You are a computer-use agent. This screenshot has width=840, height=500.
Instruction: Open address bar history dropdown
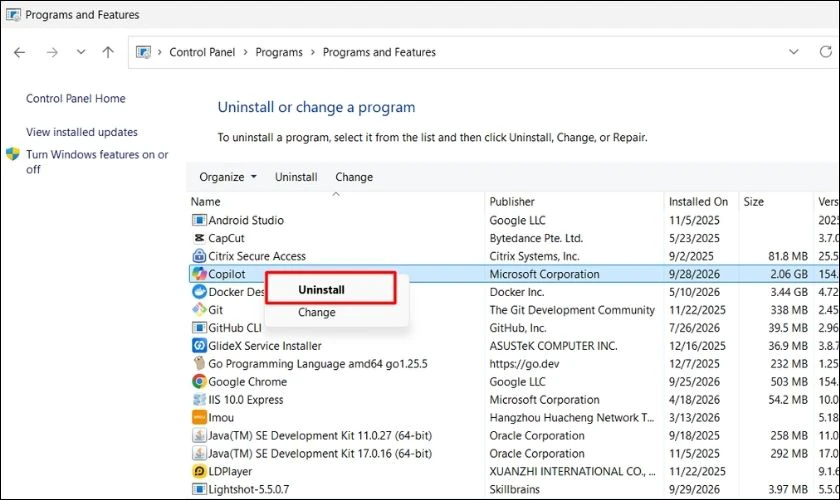tap(793, 52)
